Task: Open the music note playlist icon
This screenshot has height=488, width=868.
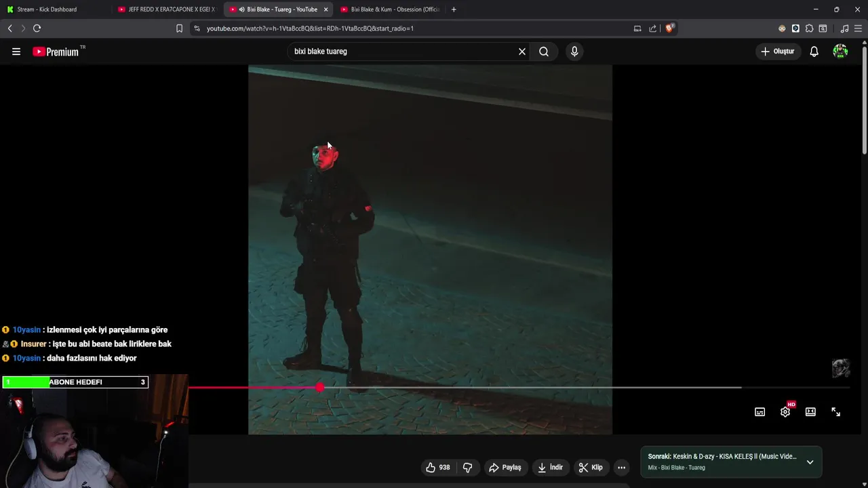Action: click(844, 28)
